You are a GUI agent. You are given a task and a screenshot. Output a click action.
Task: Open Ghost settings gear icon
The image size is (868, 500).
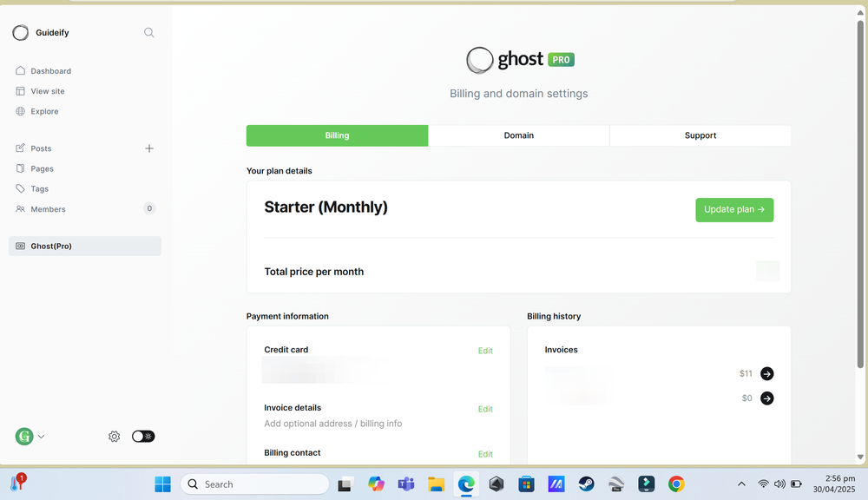point(114,437)
